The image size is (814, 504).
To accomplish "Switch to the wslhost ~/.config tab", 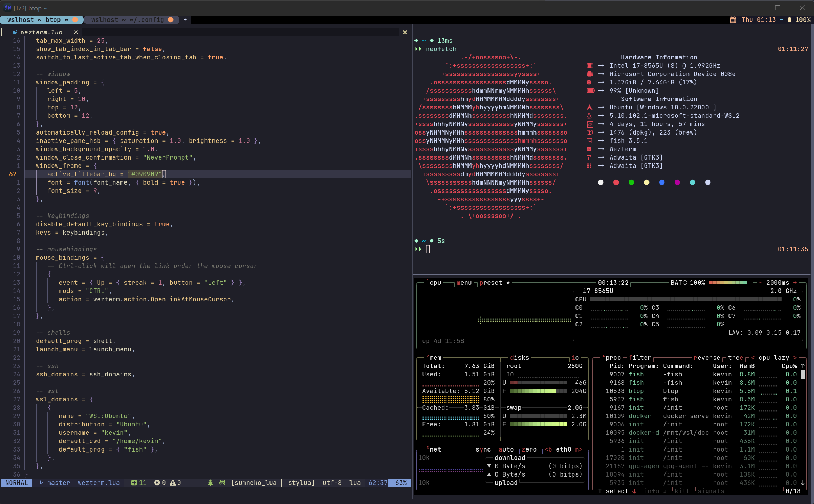I will pos(128,20).
